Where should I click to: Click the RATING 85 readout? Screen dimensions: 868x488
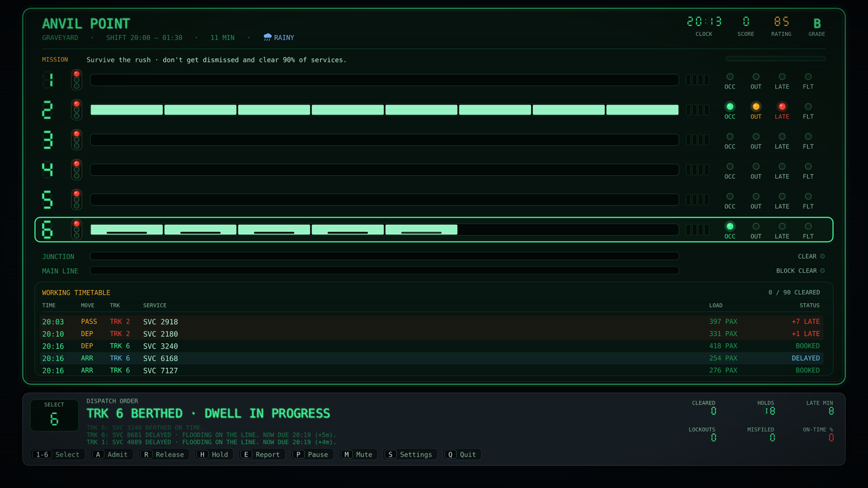click(x=781, y=26)
